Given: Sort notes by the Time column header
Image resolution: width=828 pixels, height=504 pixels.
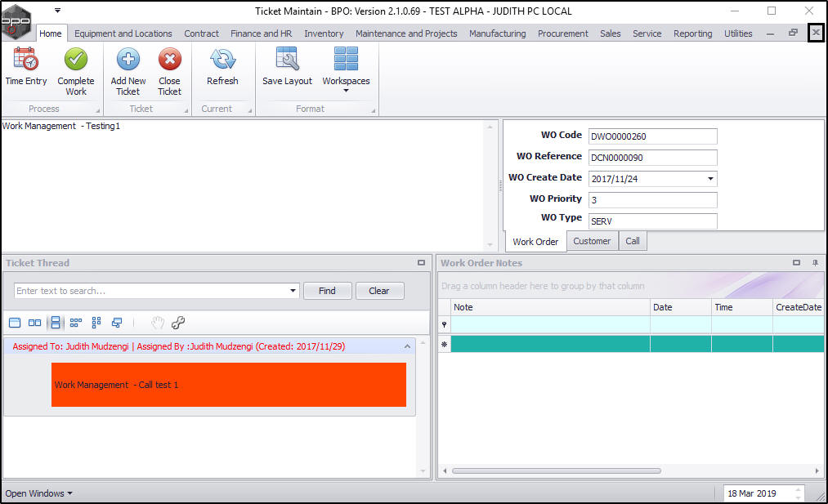Looking at the screenshot, I should [742, 307].
